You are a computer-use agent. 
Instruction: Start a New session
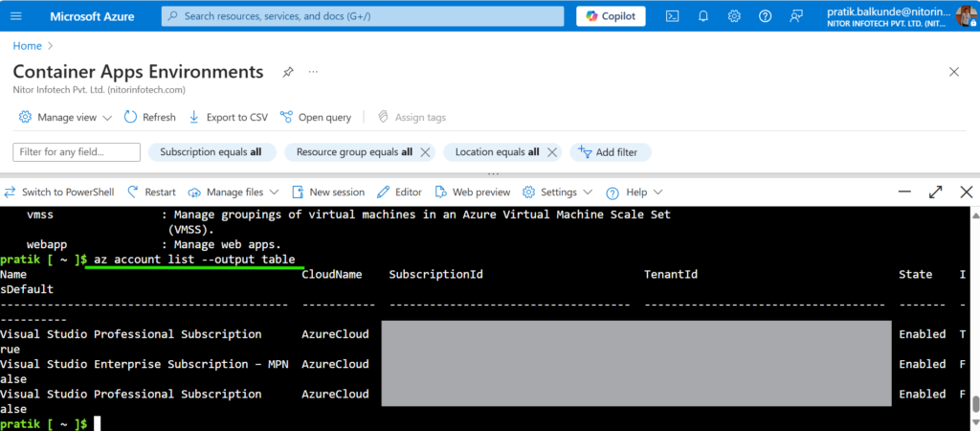pos(328,193)
